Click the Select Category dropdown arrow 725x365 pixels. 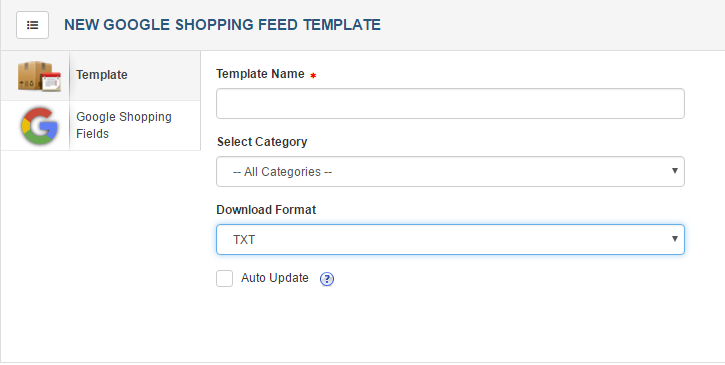(x=675, y=171)
